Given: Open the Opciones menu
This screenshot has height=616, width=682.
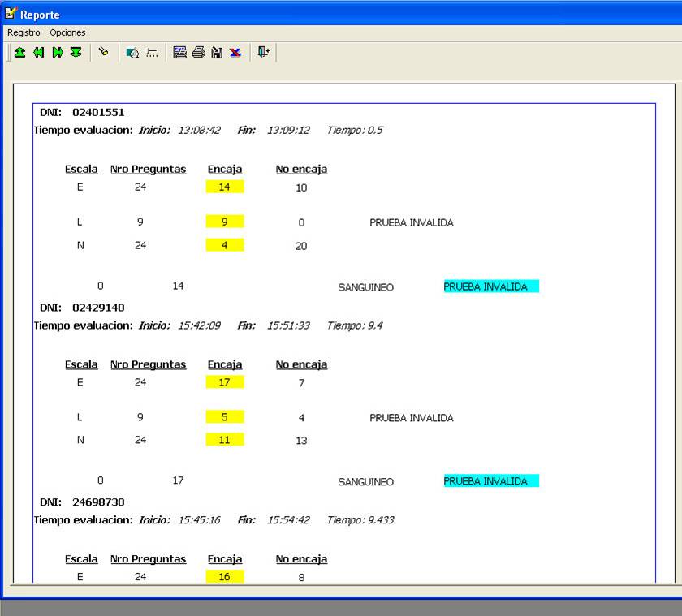Looking at the screenshot, I should tap(67, 32).
